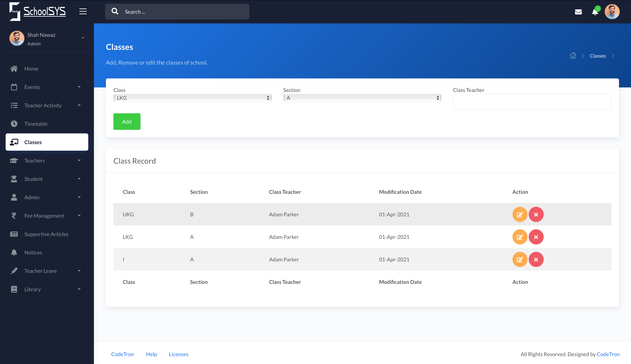This screenshot has height=364, width=631.
Task: Click the search magnifier icon
Action: pos(115,11)
